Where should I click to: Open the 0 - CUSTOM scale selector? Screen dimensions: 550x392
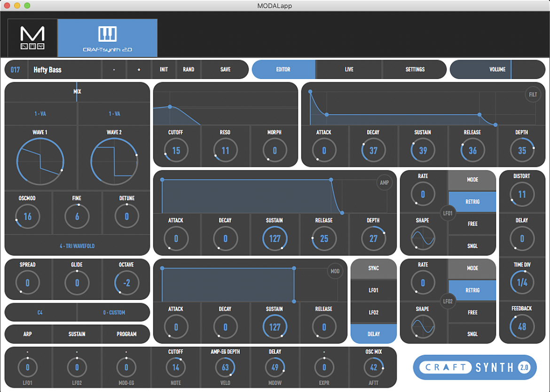(114, 312)
